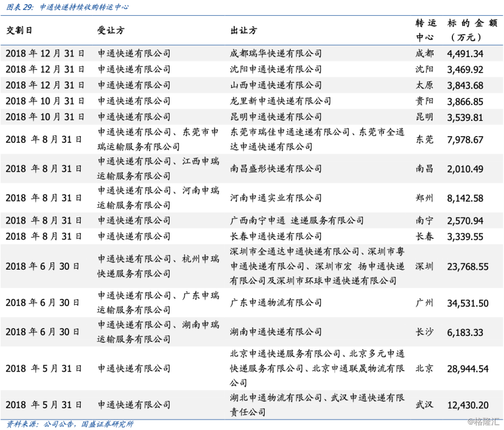The width and height of the screenshot is (504, 430).
Task: Click the 受让方 cell mentioning 广东申瑞运输服务有限公司
Action: point(158,302)
